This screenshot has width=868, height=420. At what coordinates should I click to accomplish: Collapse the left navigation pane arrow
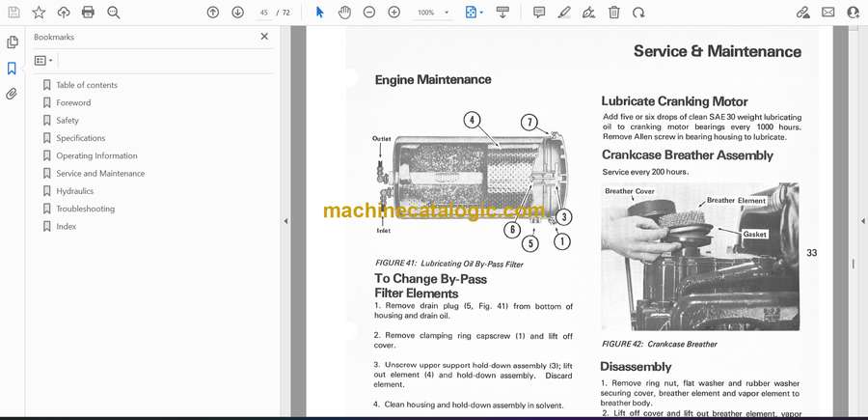(285, 221)
